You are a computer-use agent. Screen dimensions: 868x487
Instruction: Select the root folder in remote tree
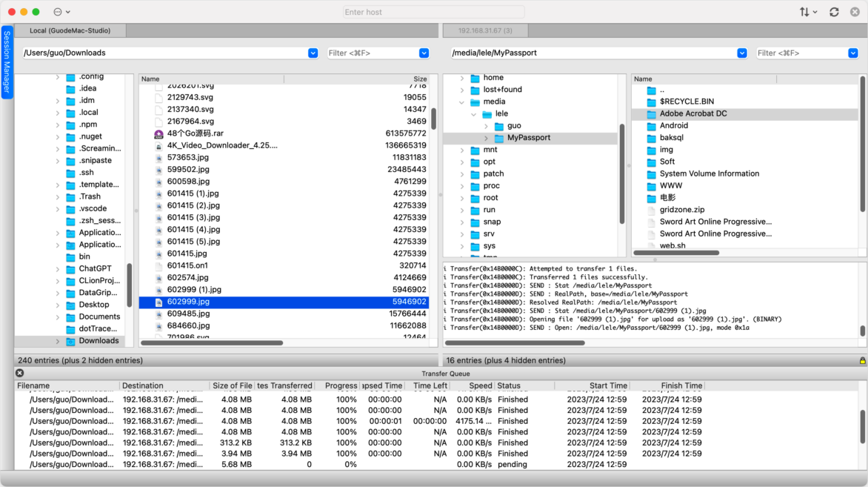pyautogui.click(x=490, y=198)
